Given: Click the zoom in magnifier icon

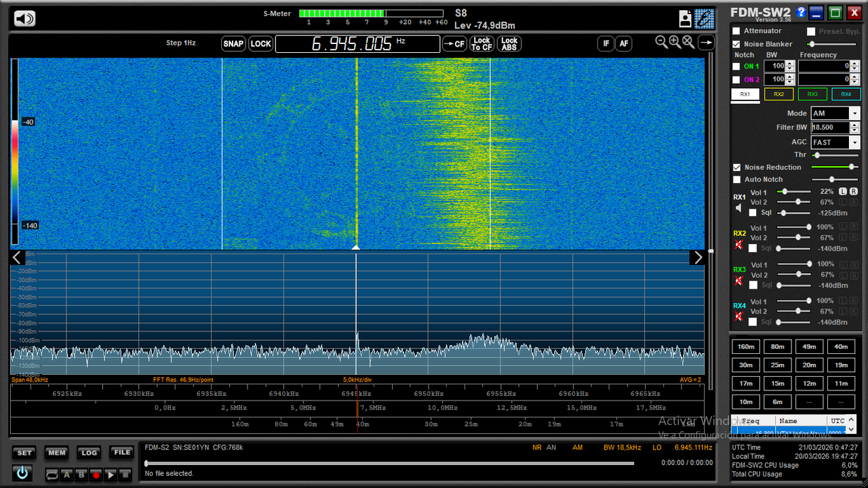Looking at the screenshot, I should (675, 42).
